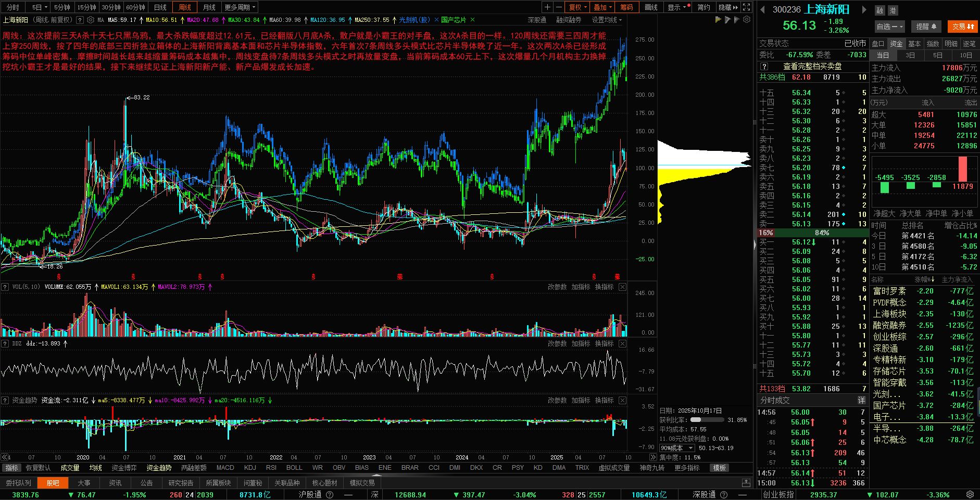The height and width of the screenshot is (500, 980).
Task: Click the help icon beside 查看完整档买卖盘
Action: (764, 66)
